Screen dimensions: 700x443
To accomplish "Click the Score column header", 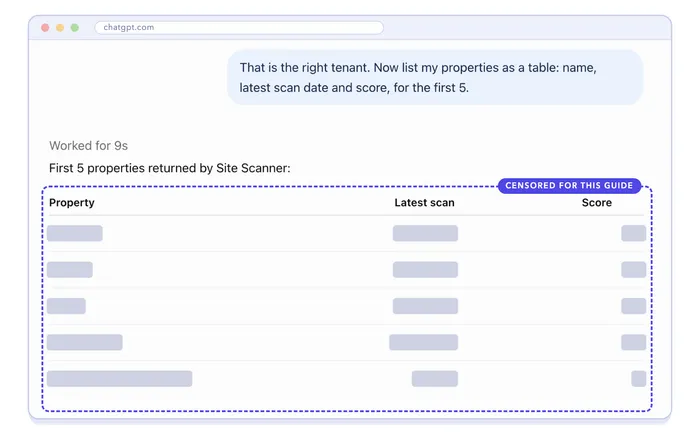I will coord(596,202).
